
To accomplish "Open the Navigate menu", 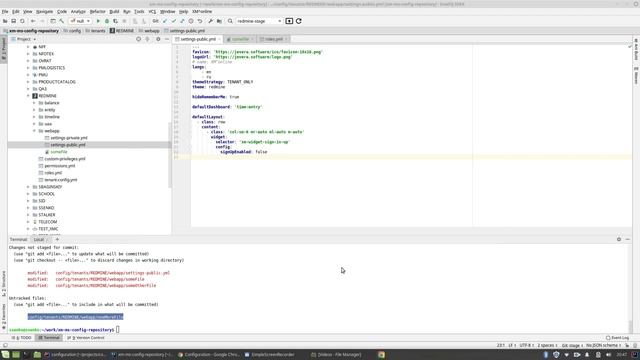I will (x=44, y=11).
